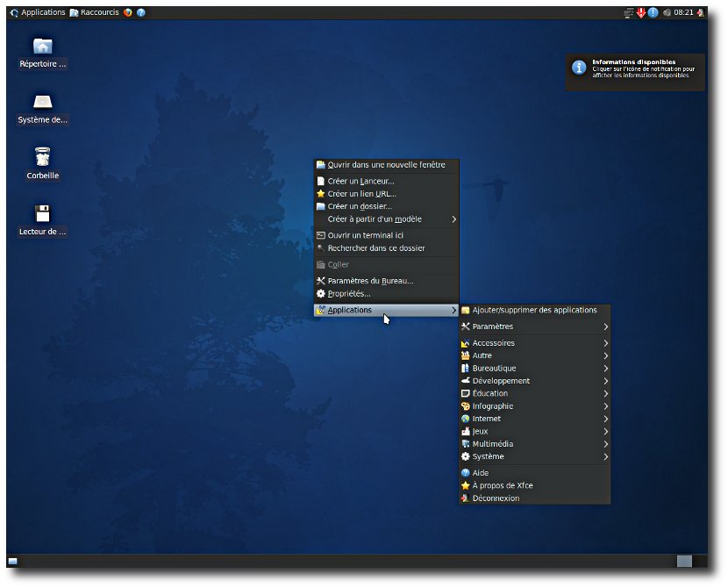Click the star icon for Créer un lien URL
This screenshot has width=728, height=588.
[321, 194]
